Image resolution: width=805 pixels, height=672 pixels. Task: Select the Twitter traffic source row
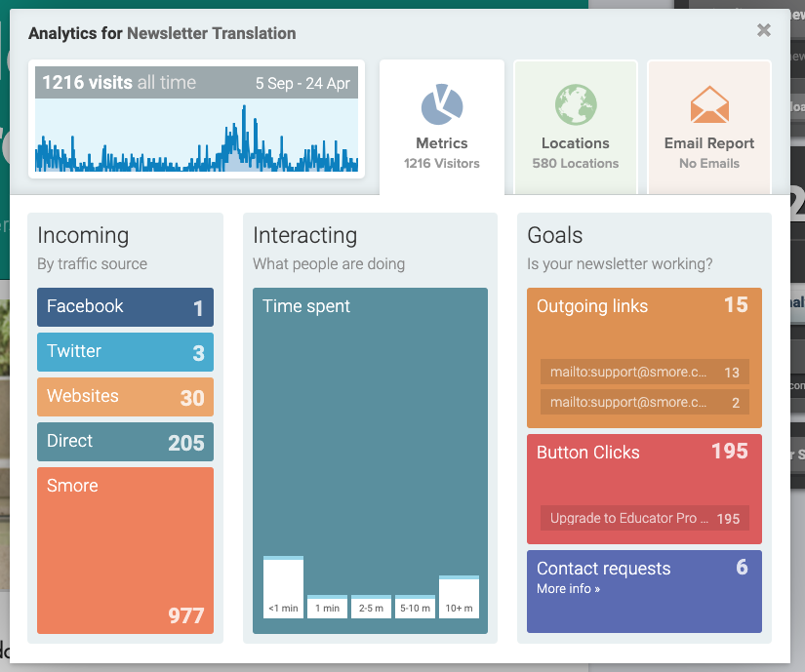click(125, 352)
